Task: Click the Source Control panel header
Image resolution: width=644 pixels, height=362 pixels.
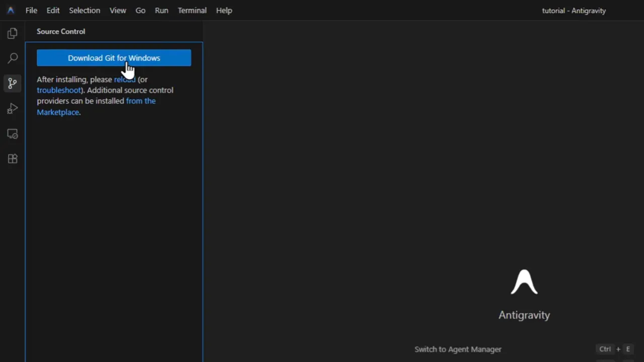Action: point(60,31)
